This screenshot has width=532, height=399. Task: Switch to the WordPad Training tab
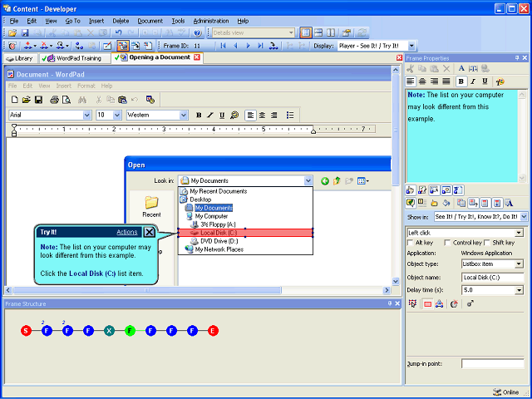74,58
